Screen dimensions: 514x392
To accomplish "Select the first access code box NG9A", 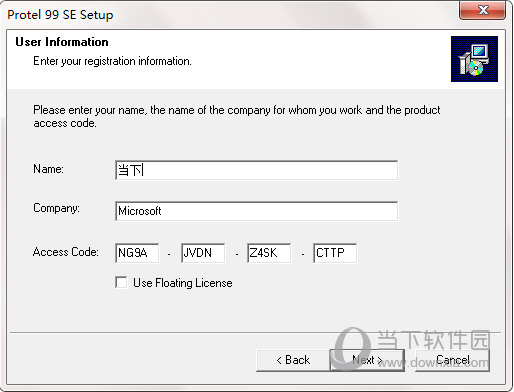I will coord(137,253).
